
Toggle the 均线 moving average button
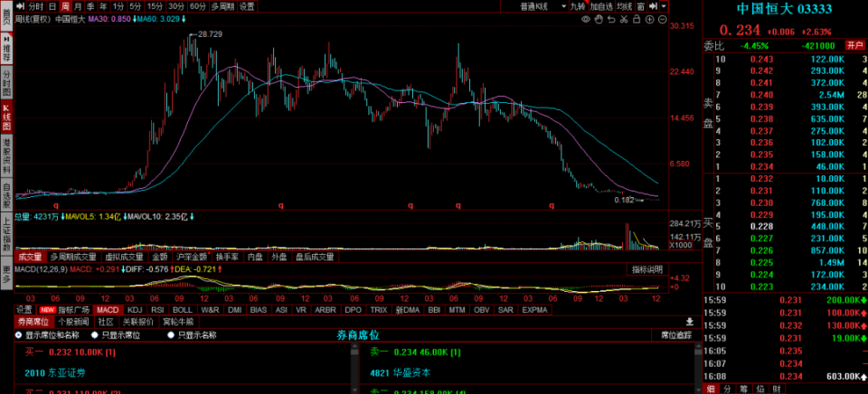[625, 6]
